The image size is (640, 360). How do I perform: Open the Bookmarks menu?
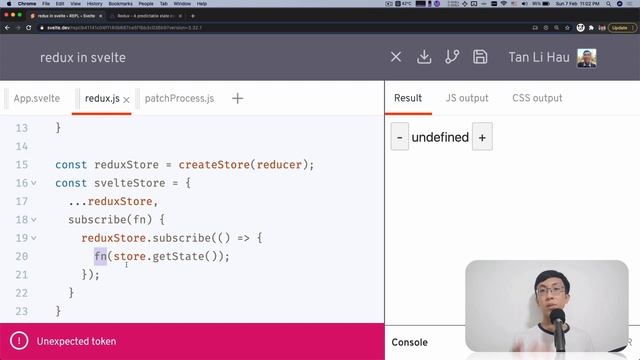(120, 4)
